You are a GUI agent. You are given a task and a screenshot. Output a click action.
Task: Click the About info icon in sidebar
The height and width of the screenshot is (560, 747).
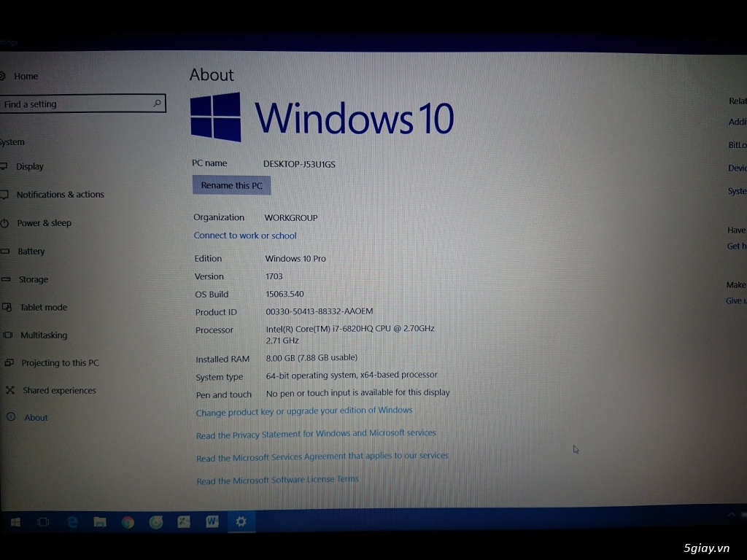(11, 417)
